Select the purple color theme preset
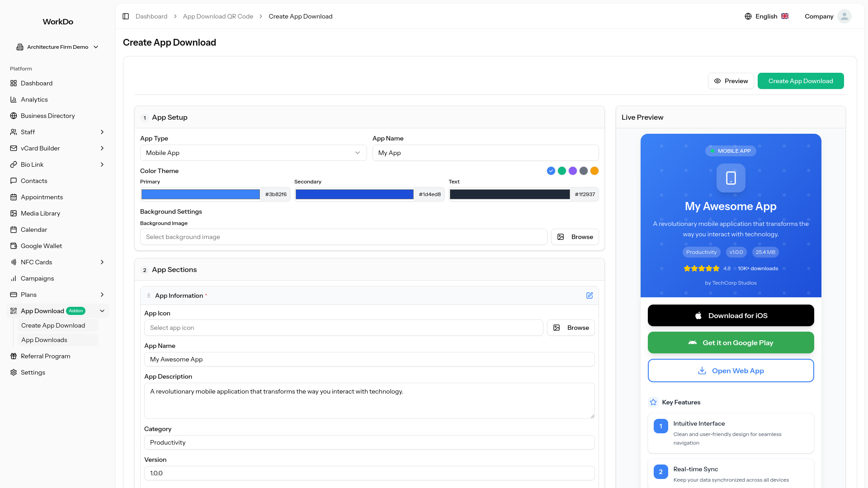The height and width of the screenshot is (488, 868). (x=573, y=171)
